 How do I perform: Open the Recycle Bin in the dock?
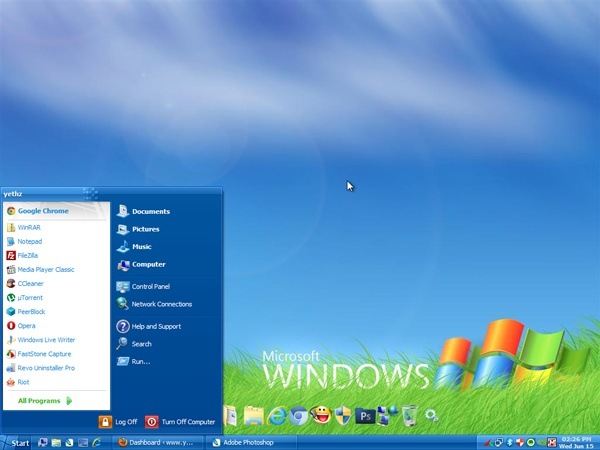click(409, 416)
